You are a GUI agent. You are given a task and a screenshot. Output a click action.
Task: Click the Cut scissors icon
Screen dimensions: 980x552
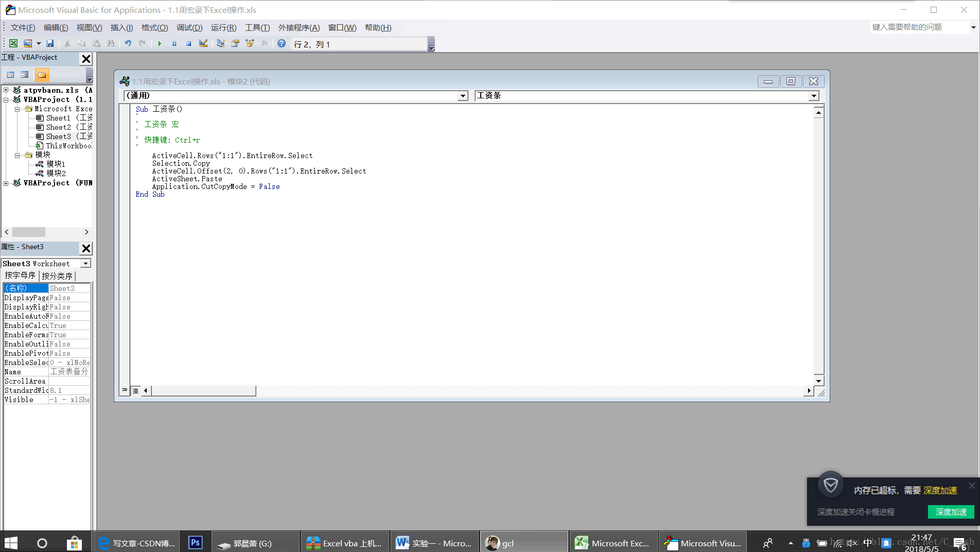click(67, 44)
